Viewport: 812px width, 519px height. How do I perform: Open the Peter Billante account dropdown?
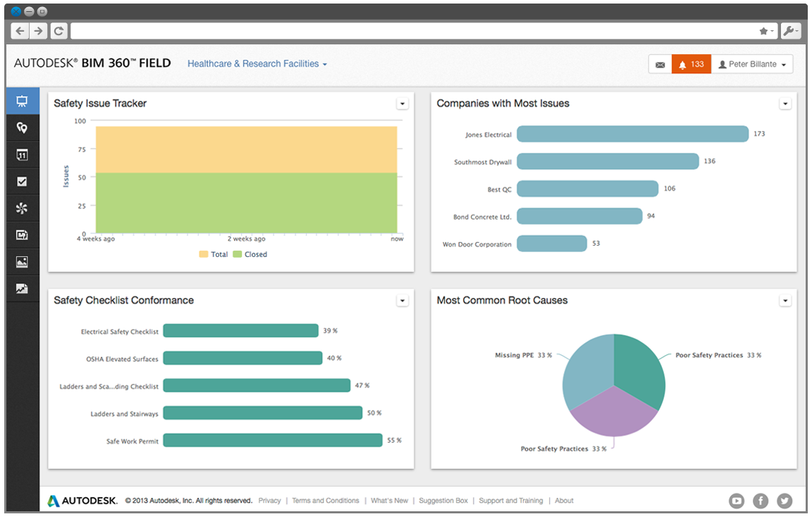pyautogui.click(x=752, y=64)
